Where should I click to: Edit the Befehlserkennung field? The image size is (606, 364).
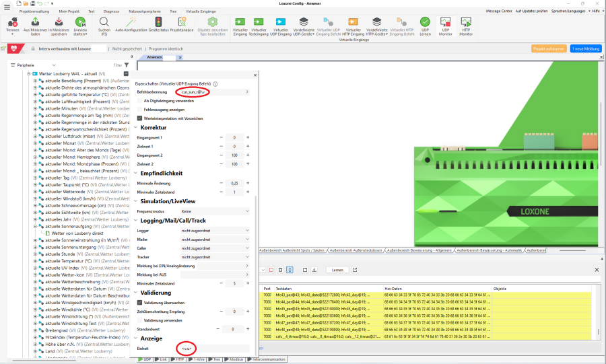click(215, 92)
